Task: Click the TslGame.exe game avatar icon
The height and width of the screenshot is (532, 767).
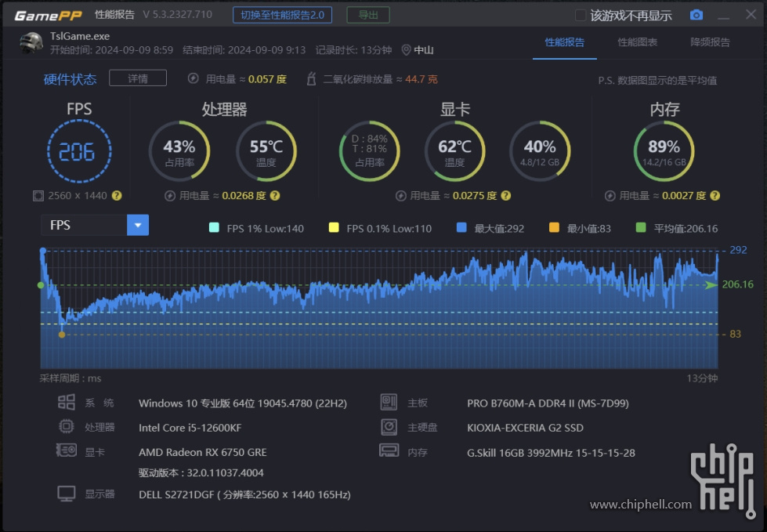Action: point(31,43)
